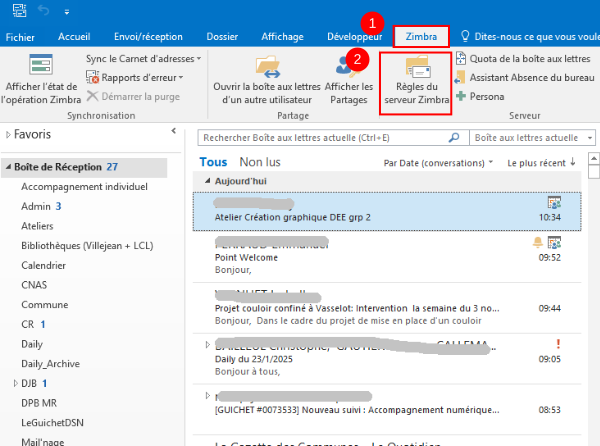
Task: Open Règles du serveur Zimbra
Action: coord(416,81)
